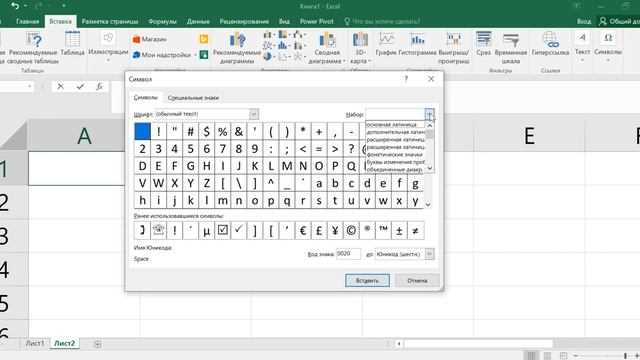Open the Name Box dropdown arrow
Screen dimensions: 640x360
click(29, 87)
